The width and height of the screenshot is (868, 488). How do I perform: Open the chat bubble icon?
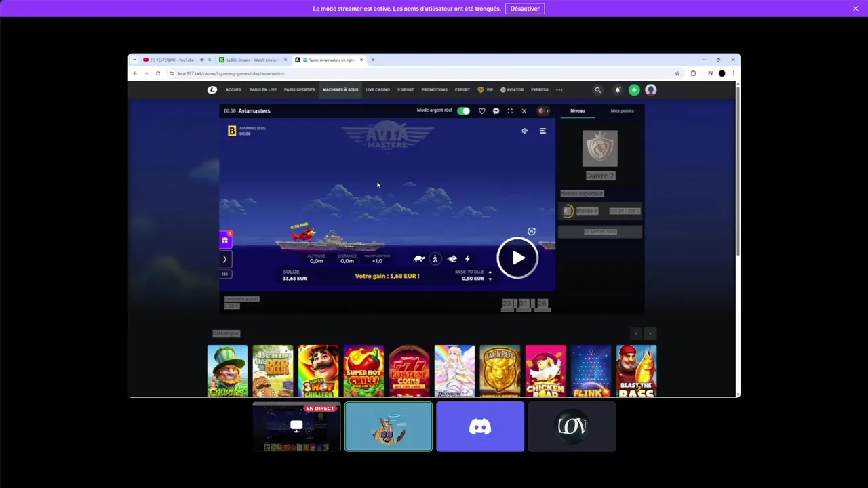tap(496, 110)
